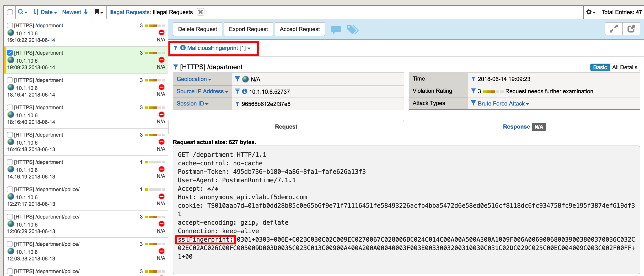The height and width of the screenshot is (276, 644).
Task: Select the All Details view
Action: [x=624, y=67]
